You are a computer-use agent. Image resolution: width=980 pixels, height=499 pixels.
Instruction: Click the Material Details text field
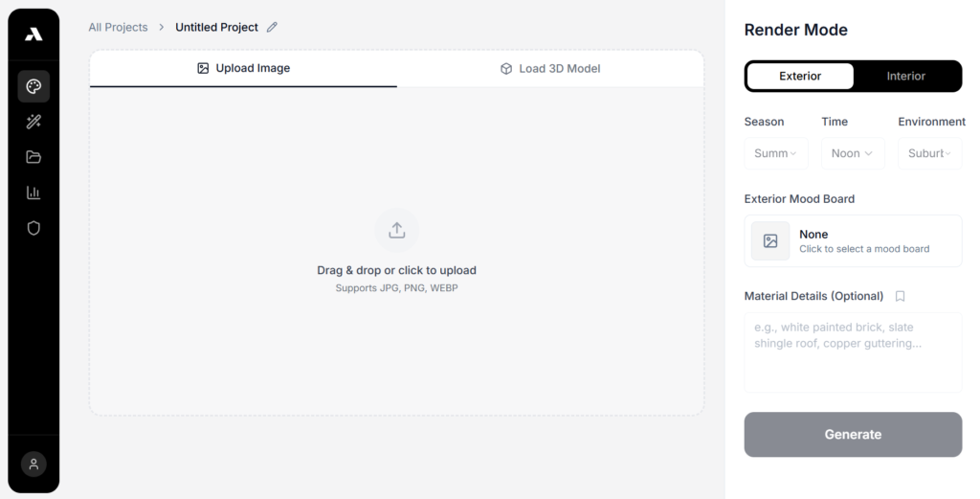coord(853,352)
